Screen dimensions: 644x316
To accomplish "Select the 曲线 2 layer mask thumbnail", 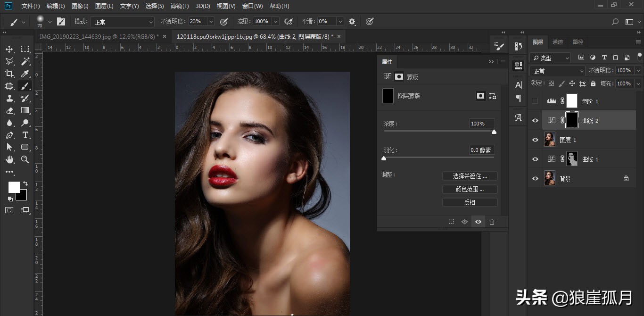I will pyautogui.click(x=571, y=120).
